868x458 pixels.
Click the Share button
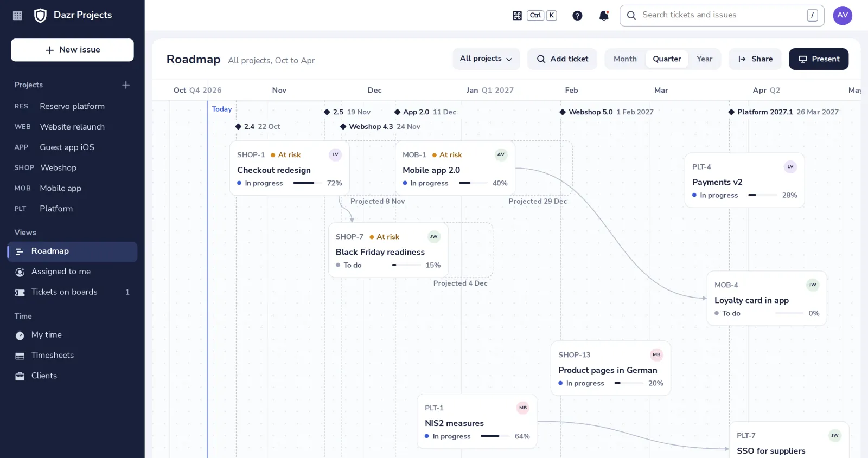[755, 59]
